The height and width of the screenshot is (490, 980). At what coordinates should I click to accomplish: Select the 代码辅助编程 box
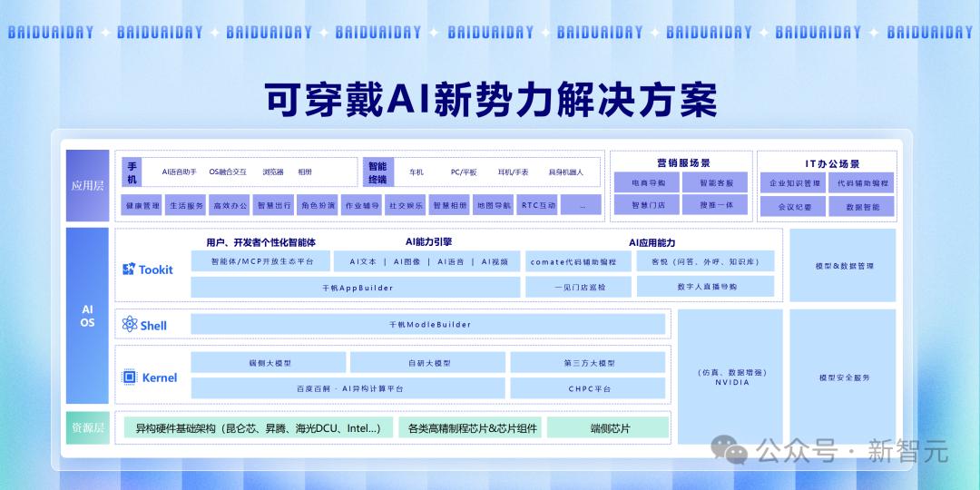[x=861, y=182]
